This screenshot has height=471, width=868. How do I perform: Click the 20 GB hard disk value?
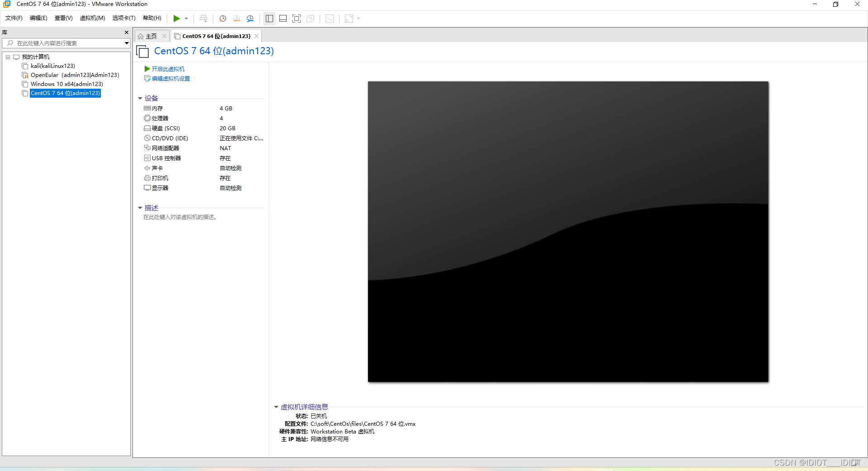click(228, 128)
